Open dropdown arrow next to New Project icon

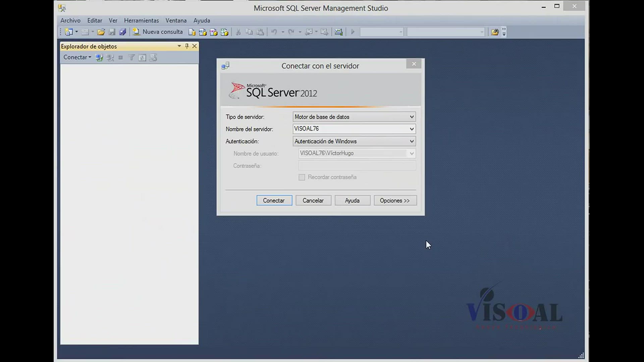click(76, 32)
